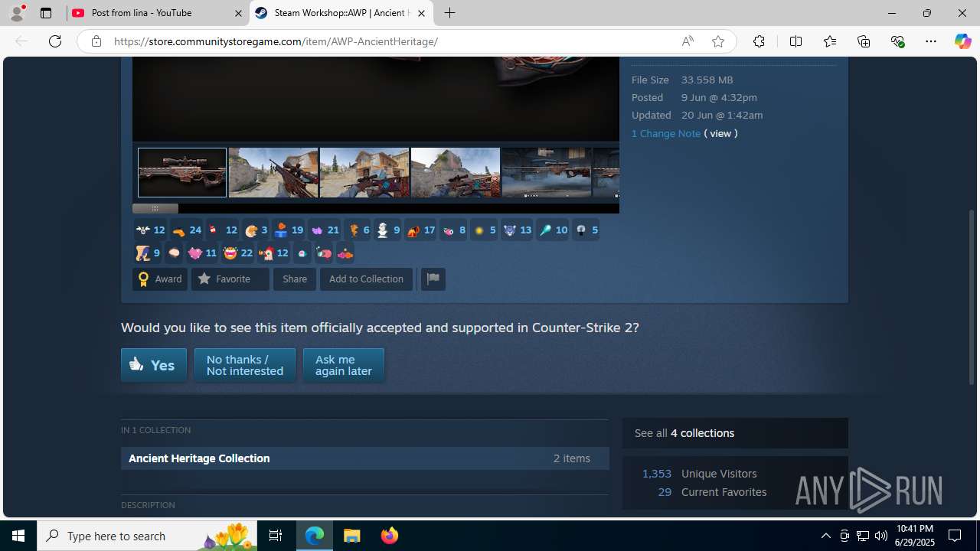Viewport: 980px width, 551px height.
Task: Close the YouTube tab
Action: 237,13
